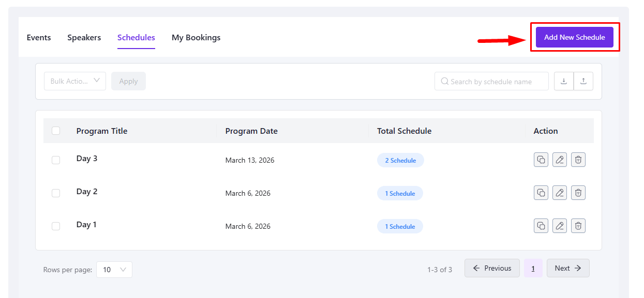The image size is (644, 298).
Task: Duplicate the Day 2 schedule
Action: point(541,193)
